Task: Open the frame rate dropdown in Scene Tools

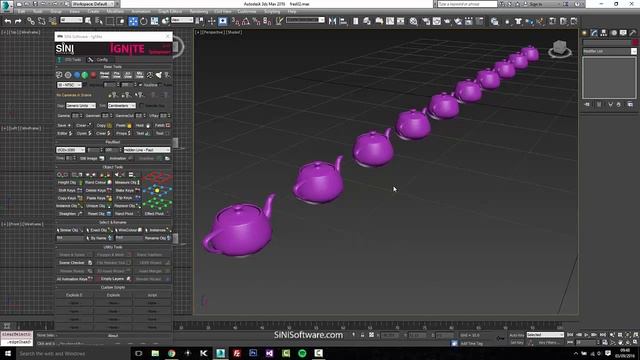Action: tap(69, 85)
